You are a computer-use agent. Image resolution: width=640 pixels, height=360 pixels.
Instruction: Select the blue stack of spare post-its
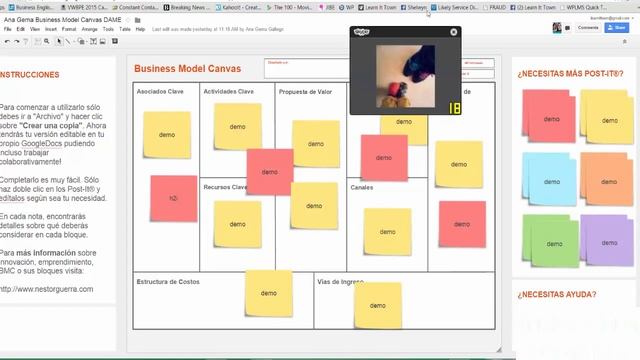[549, 179]
